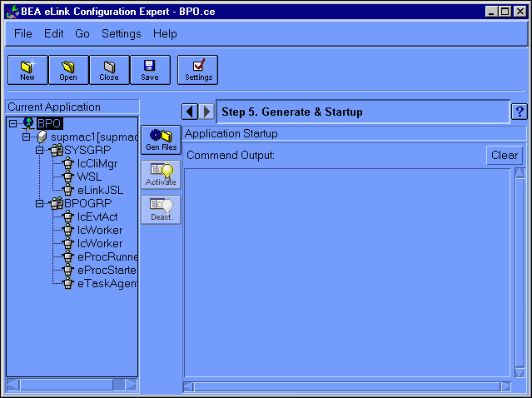Screen dimensions: 532x398
Task: Click the SYSGRP group icon
Action: (57, 151)
